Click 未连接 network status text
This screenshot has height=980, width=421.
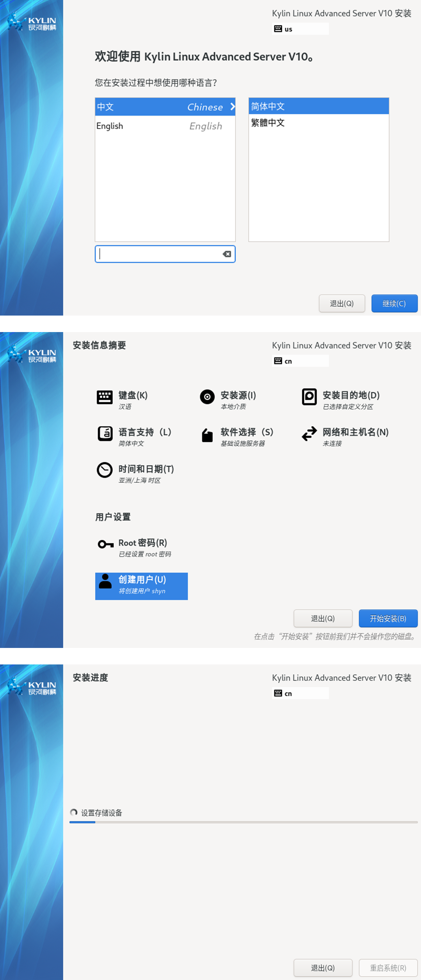tap(332, 443)
